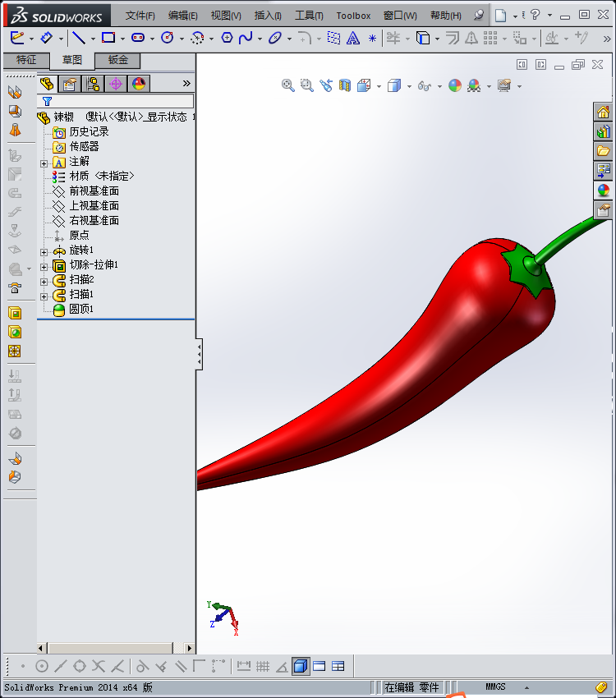This screenshot has width=616, height=698.
Task: Open Design Library task pane icon
Action: pos(603,131)
